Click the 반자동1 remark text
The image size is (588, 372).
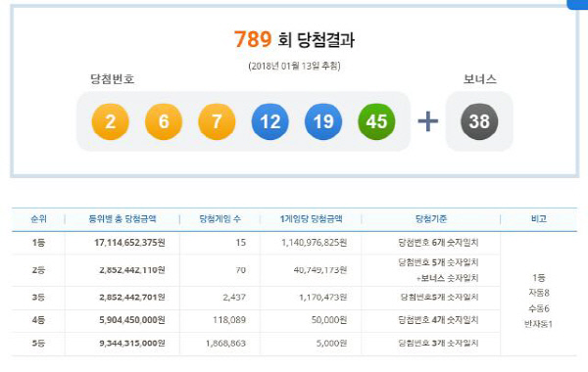coord(538,324)
